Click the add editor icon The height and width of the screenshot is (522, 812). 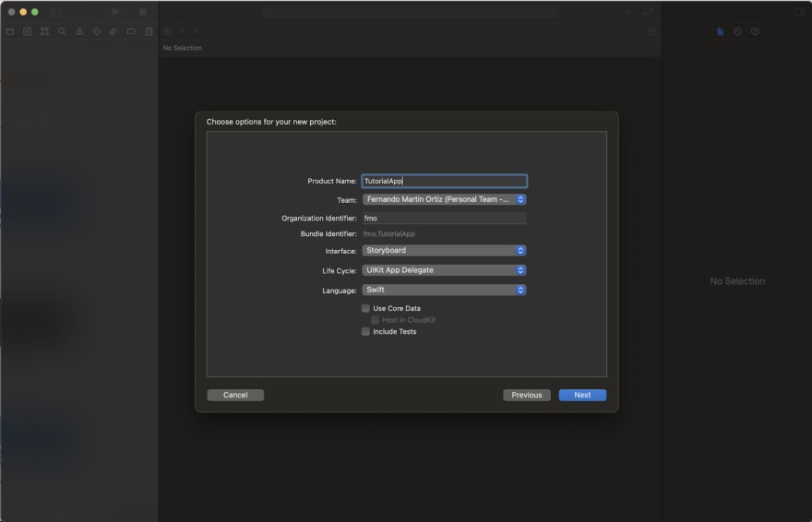[x=651, y=31]
